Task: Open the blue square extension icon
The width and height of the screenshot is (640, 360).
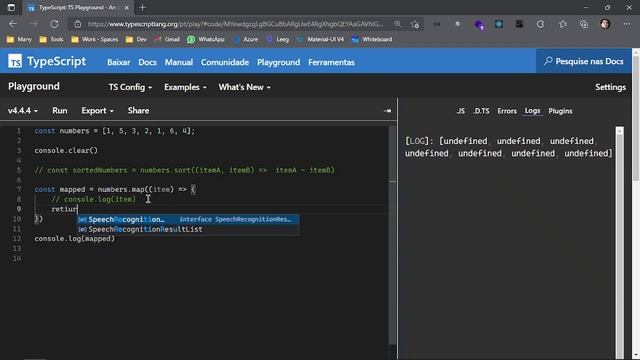Action: (499, 24)
